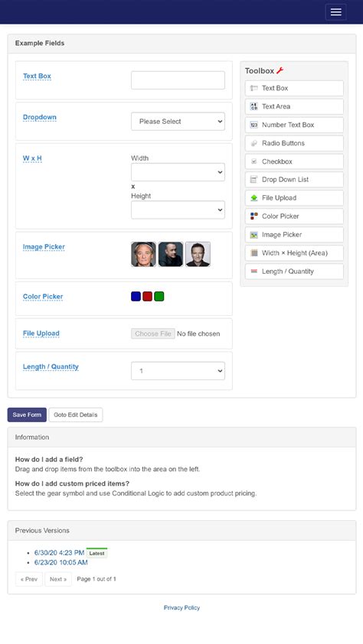The width and height of the screenshot is (363, 644).
Task: Click the Toolbox wrench icon
Action: click(280, 70)
